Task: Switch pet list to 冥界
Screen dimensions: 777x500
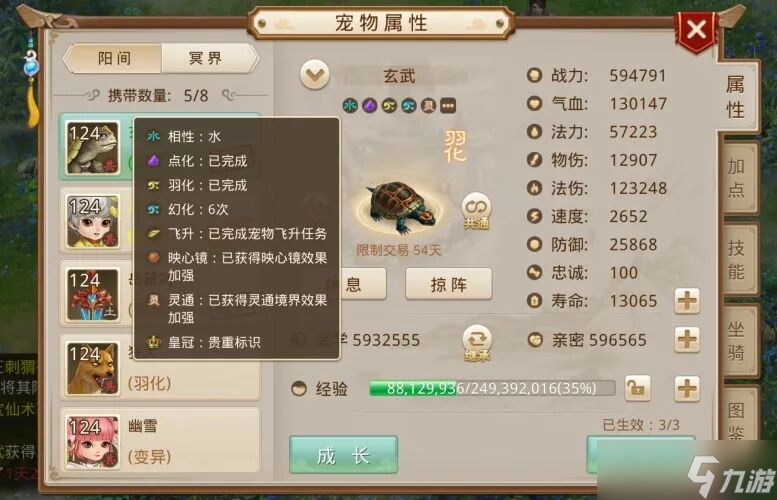Action: (x=207, y=58)
